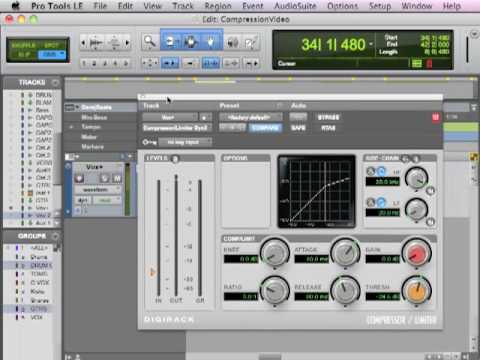Recall zoom preset 1

84,63
